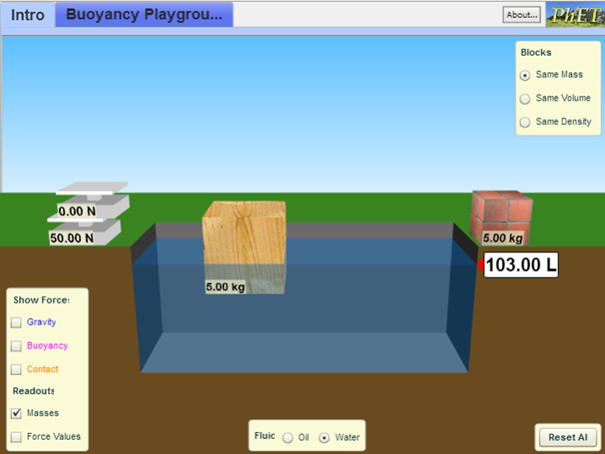Enable the Buoyancy force checkbox
The image size is (605, 454).
tap(16, 346)
